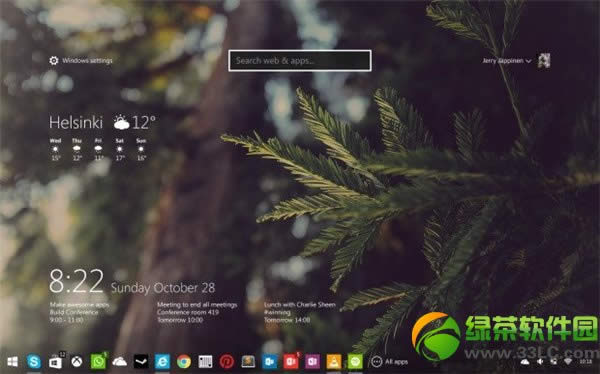Viewport: 600px width, 374px height.
Task: Open the Lunch with Charlie Sheen event
Action: [x=300, y=312]
